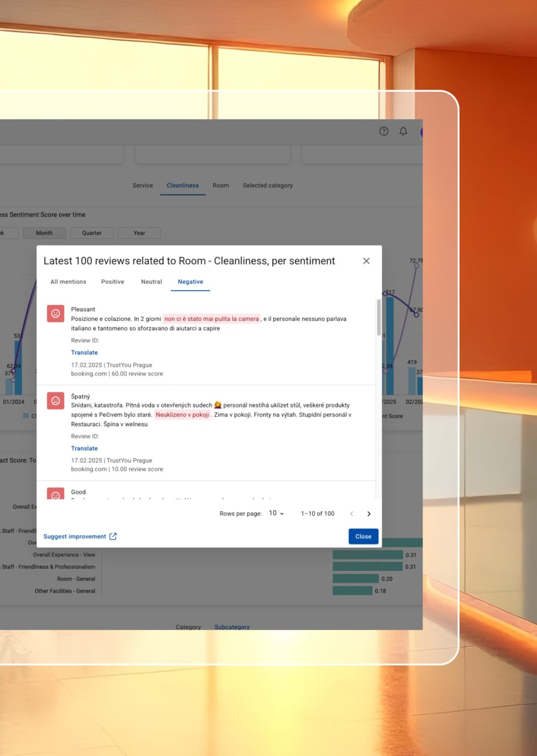The image size is (537, 756).
Task: Open the help question mark icon
Action: click(x=384, y=131)
